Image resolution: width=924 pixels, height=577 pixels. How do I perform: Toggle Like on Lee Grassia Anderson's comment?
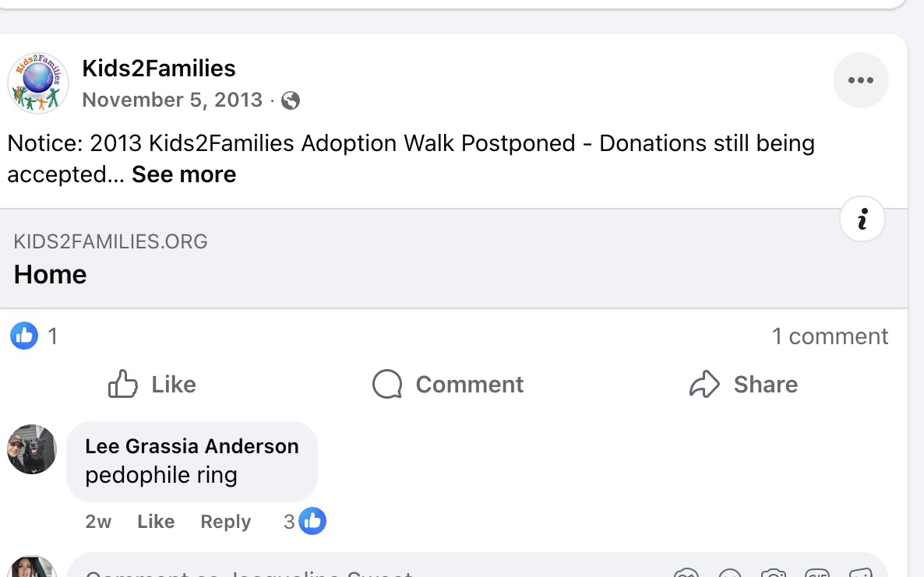tap(156, 522)
